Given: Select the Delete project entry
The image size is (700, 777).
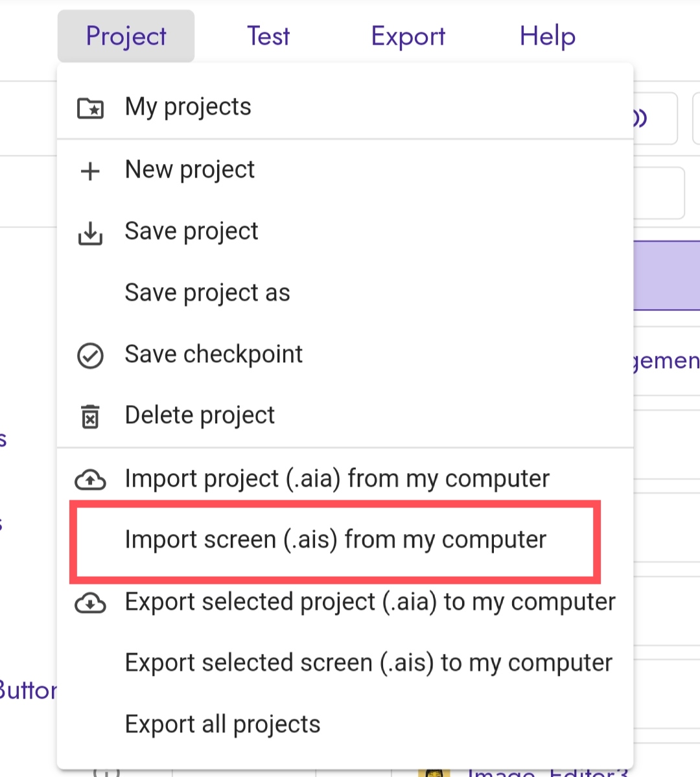Looking at the screenshot, I should (x=345, y=415).
